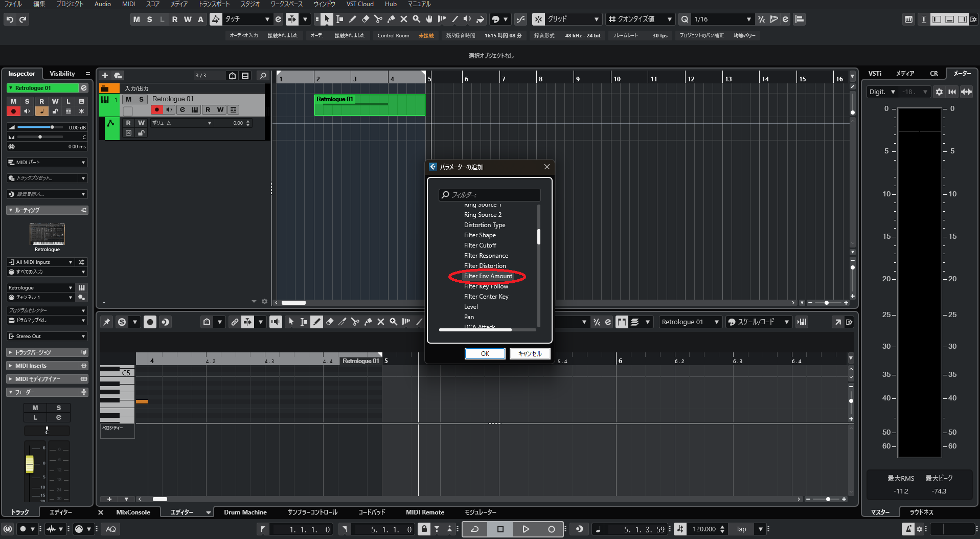Select Filter Cutoff in parameter list

[x=480, y=245]
